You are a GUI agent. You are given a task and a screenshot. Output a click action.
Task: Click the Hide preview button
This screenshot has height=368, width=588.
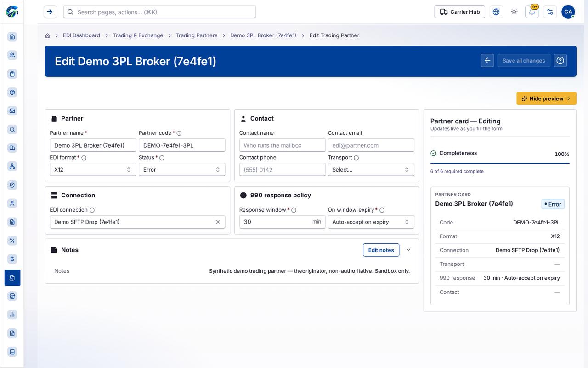[546, 98]
